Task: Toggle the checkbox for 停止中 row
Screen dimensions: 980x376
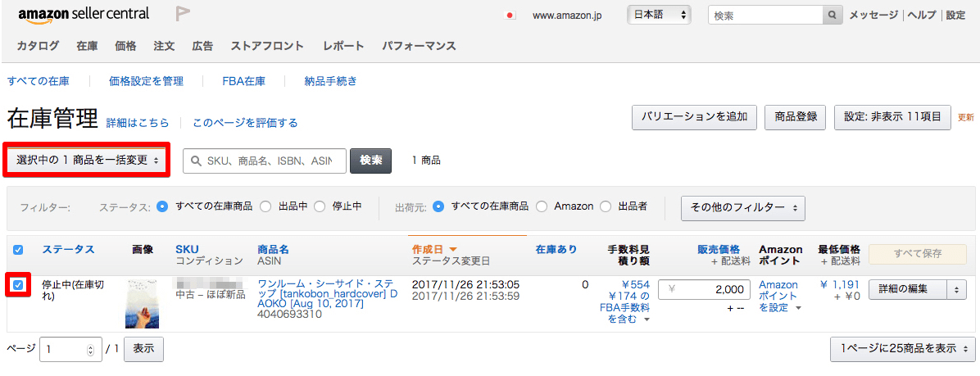Action: (x=18, y=285)
